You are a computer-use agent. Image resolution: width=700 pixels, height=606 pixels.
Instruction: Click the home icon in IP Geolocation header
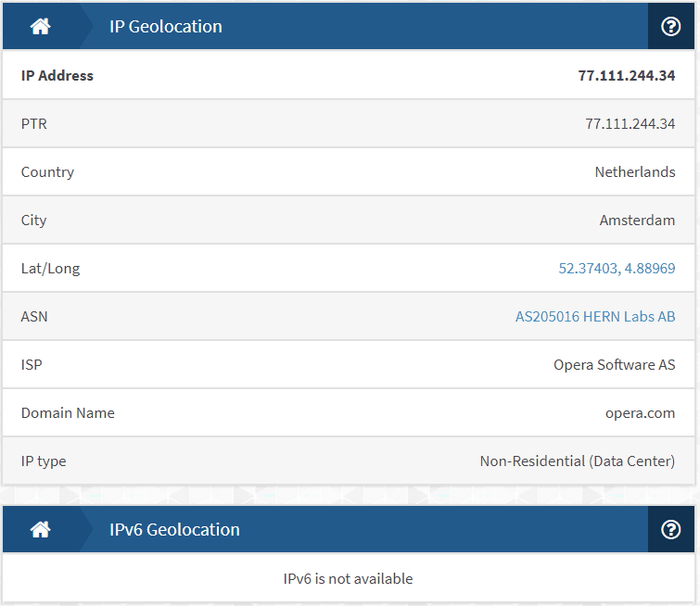pos(40,26)
